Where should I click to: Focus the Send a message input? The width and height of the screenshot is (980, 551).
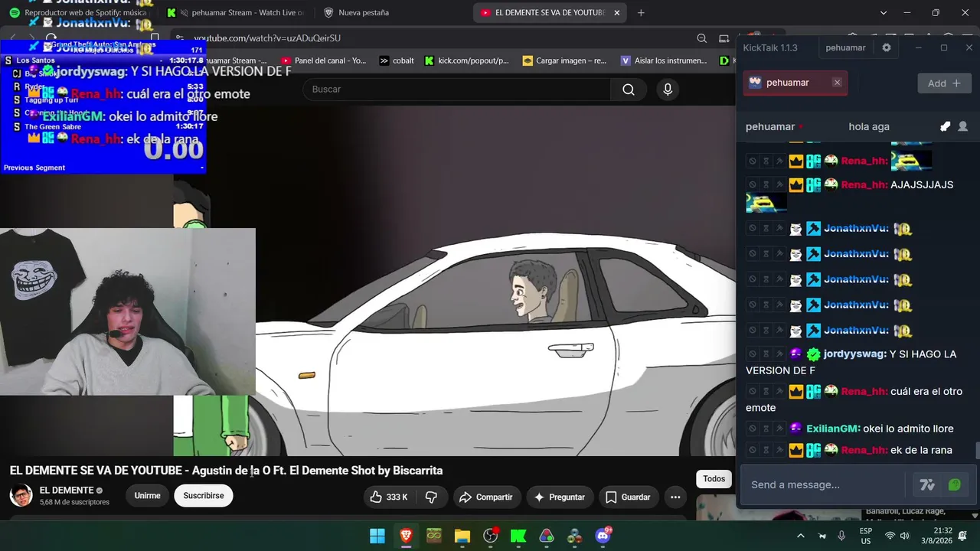pos(823,484)
